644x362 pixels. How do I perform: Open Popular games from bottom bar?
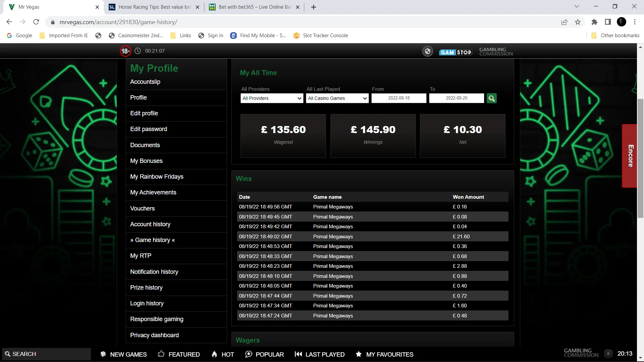[x=265, y=354]
